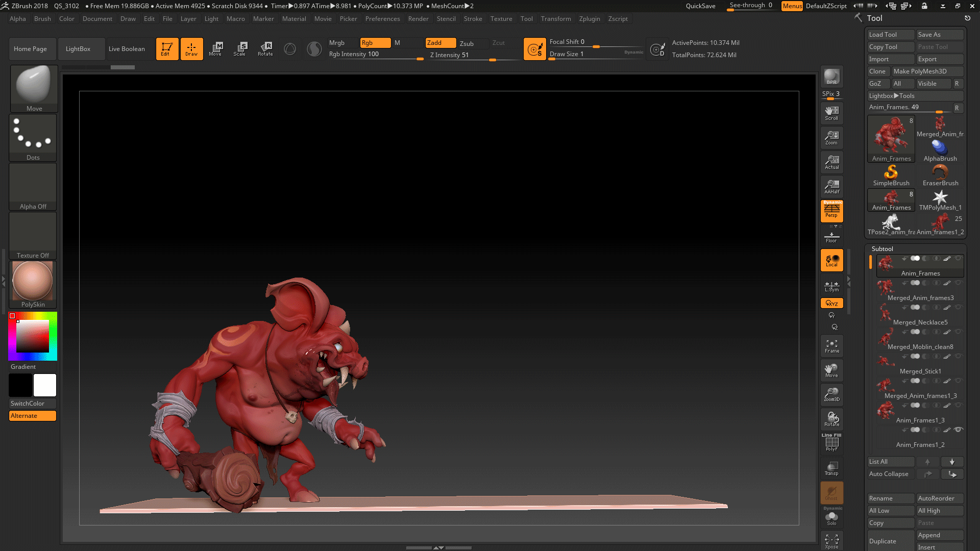This screenshot has height=551, width=980.
Task: Collapse the Subtool section header
Action: (882, 249)
